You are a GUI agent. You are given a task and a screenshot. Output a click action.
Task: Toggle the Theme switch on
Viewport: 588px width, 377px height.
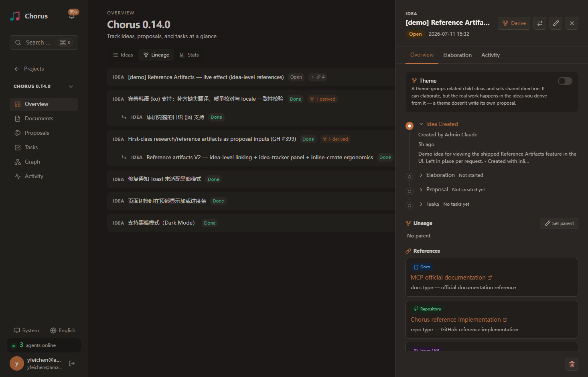tap(565, 81)
